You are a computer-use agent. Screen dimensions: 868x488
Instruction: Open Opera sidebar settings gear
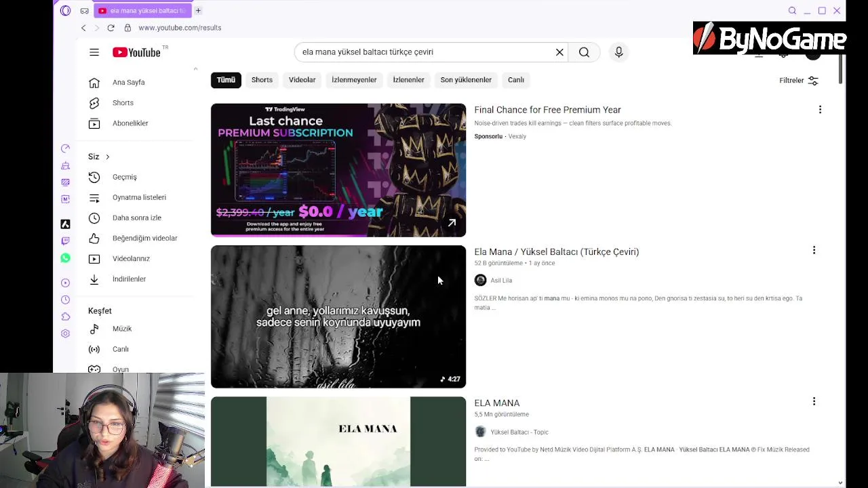coord(65,333)
